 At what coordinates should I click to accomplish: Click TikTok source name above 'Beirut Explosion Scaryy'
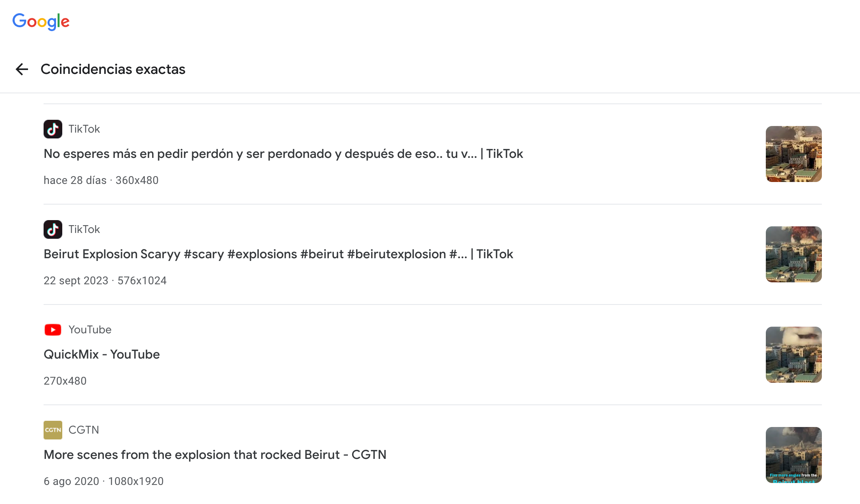84,229
